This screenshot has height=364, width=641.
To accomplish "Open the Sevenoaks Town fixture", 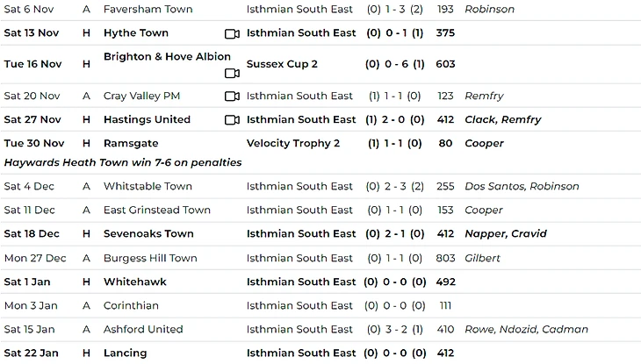I will click(x=148, y=234).
